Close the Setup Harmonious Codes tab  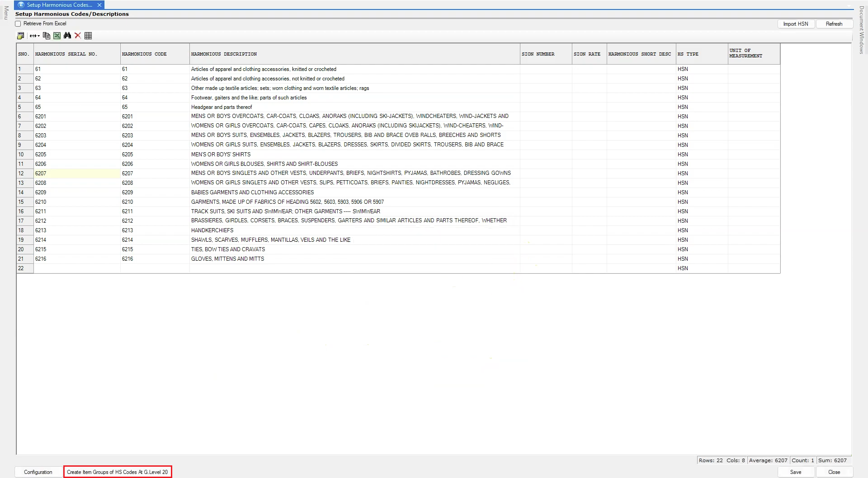(99, 5)
